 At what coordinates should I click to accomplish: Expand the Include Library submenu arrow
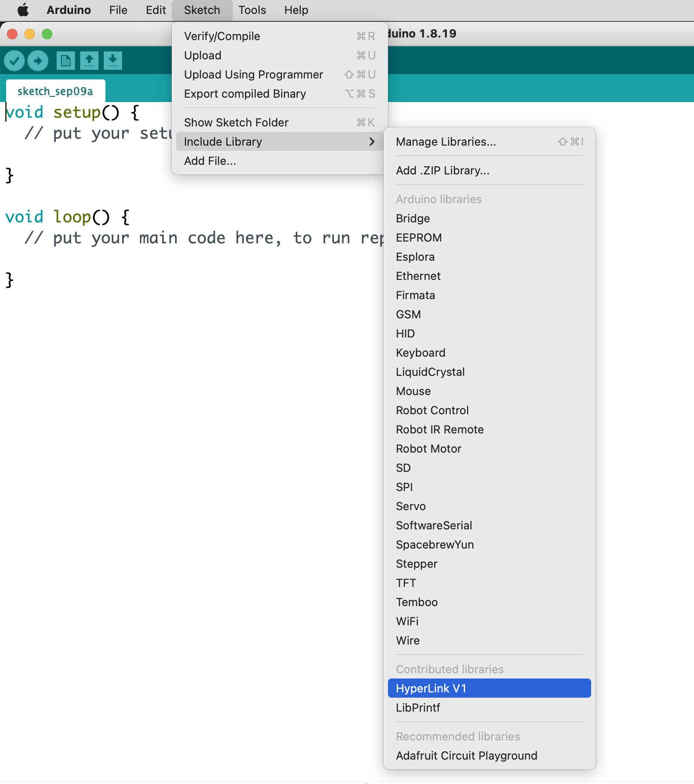coord(372,142)
